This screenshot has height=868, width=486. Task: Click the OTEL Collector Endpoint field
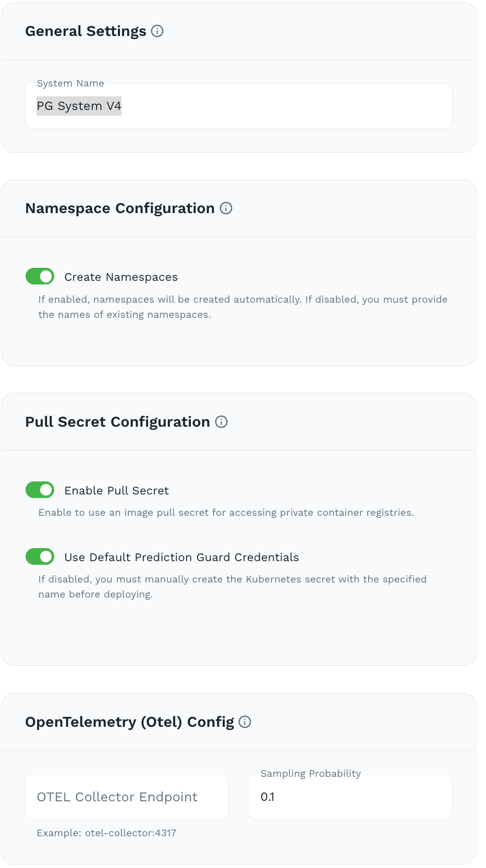click(127, 797)
